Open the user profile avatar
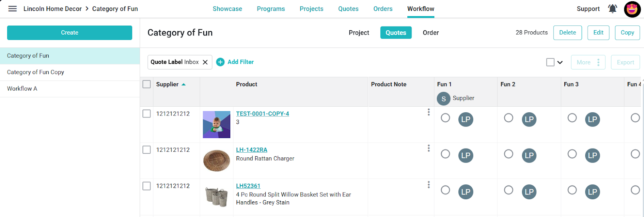The image size is (644, 217). [632, 9]
